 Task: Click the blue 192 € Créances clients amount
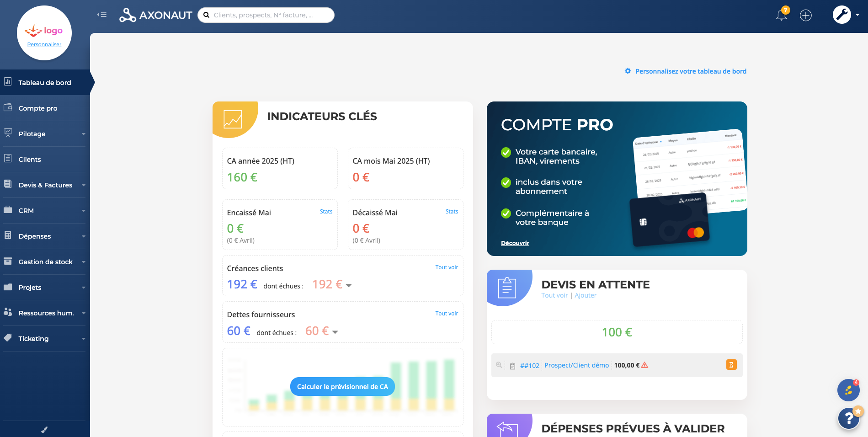242,284
